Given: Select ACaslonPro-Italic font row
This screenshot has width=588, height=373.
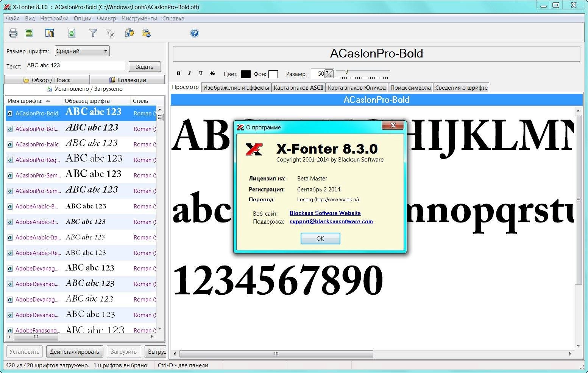Looking at the screenshot, I should point(81,144).
